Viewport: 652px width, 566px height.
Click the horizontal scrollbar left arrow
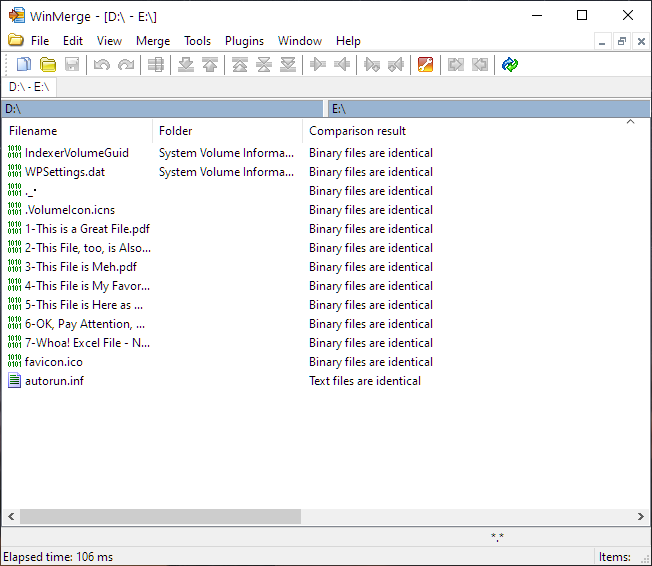point(11,517)
